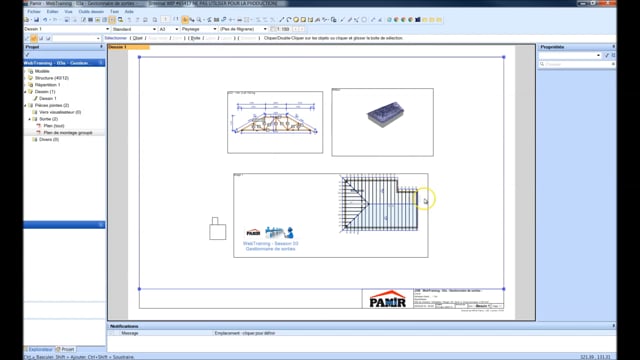Click the checkmark icon under the Projet header

tap(28, 55)
